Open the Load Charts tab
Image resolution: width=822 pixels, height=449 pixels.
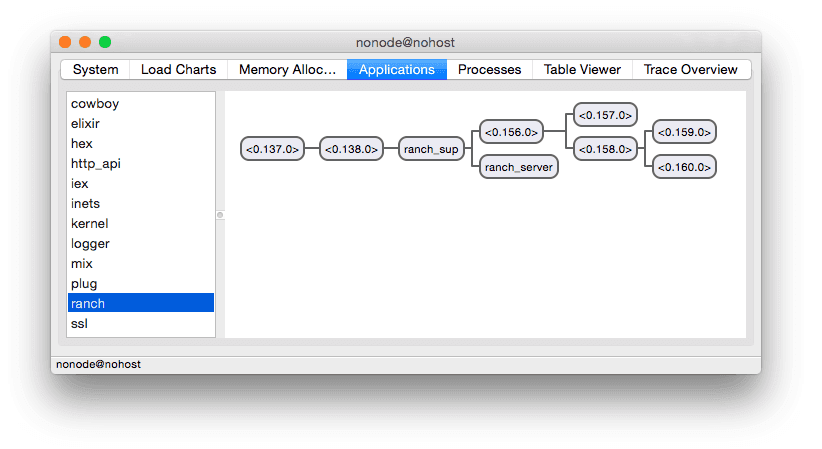178,69
